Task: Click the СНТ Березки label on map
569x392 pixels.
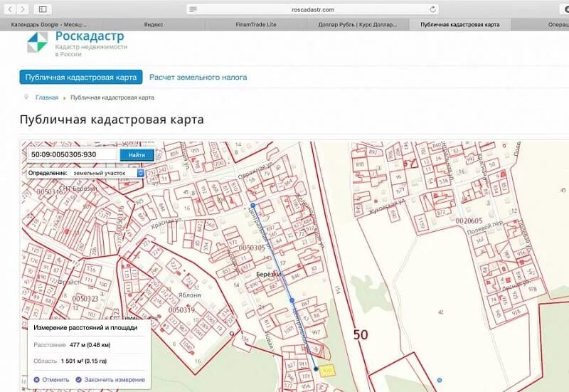Action: tap(78, 189)
